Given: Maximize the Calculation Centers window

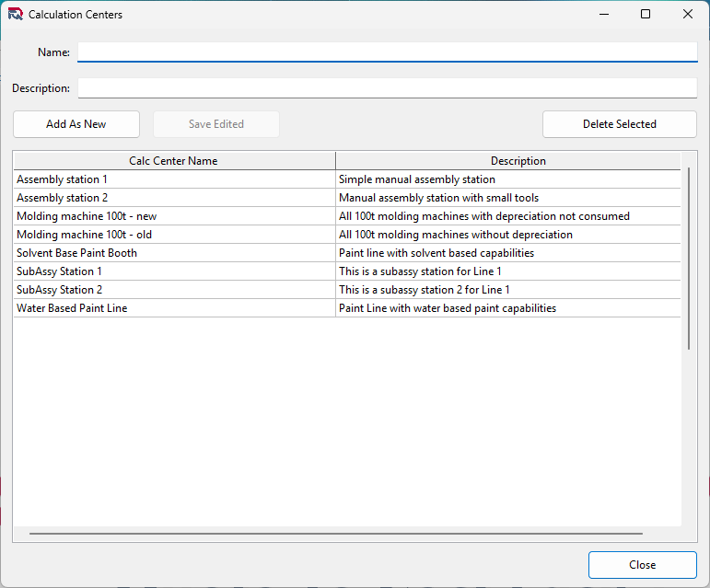Looking at the screenshot, I should coord(646,14).
